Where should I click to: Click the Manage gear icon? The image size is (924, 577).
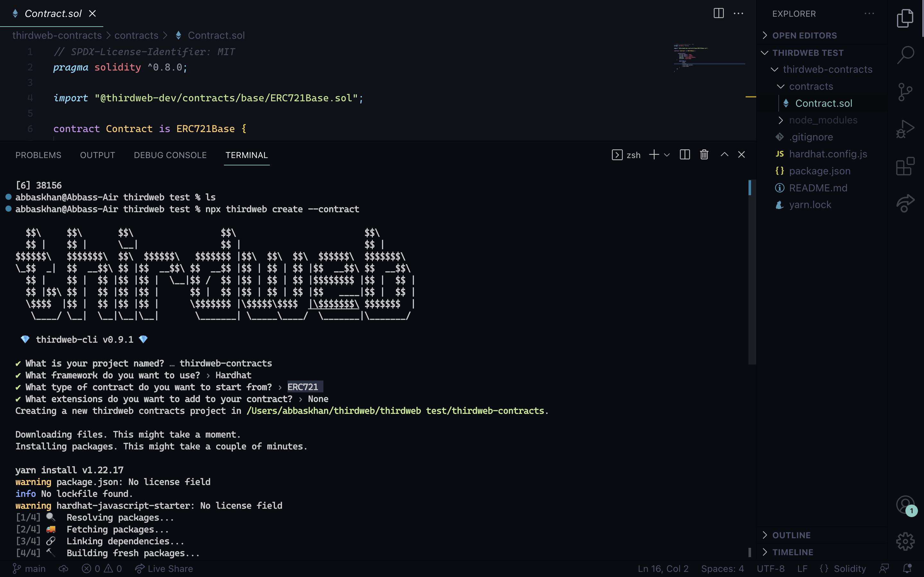click(905, 541)
